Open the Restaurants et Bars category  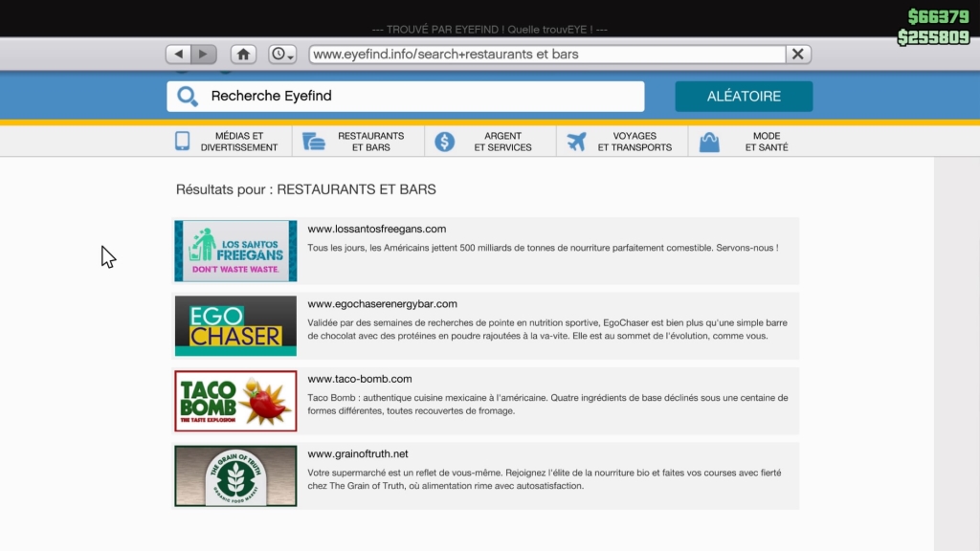[x=358, y=142]
